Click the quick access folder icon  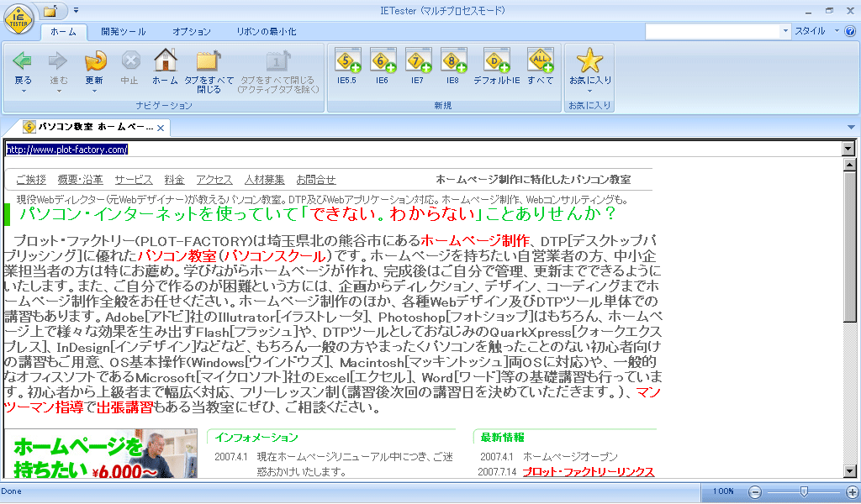[50, 10]
